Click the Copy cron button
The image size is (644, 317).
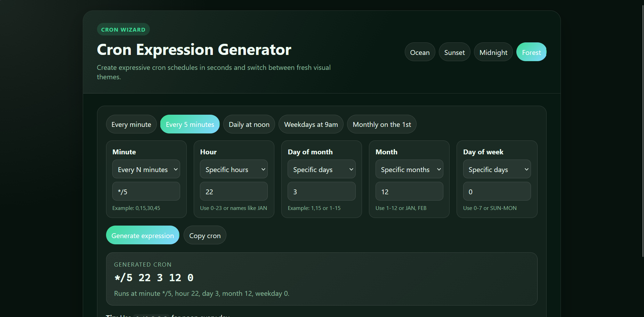(205, 235)
